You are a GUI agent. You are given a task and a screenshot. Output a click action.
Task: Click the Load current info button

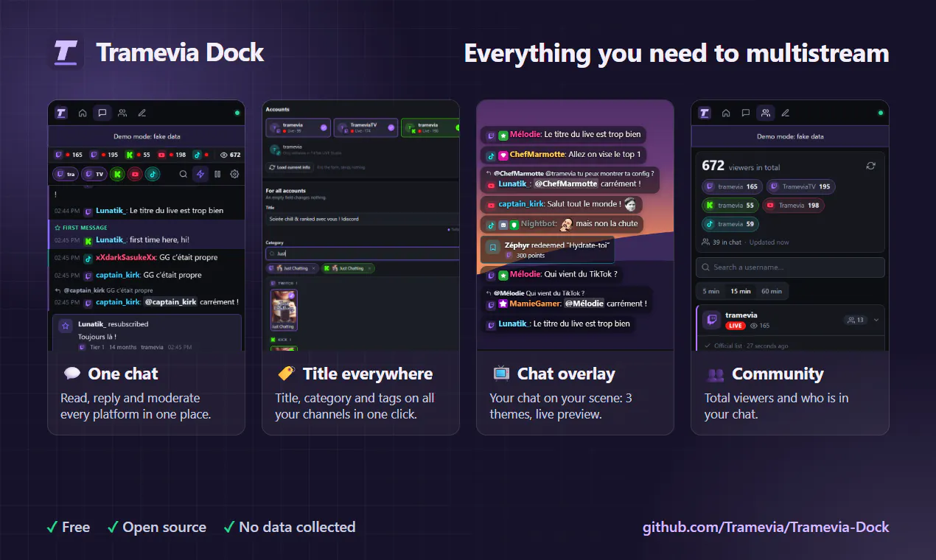pyautogui.click(x=289, y=167)
